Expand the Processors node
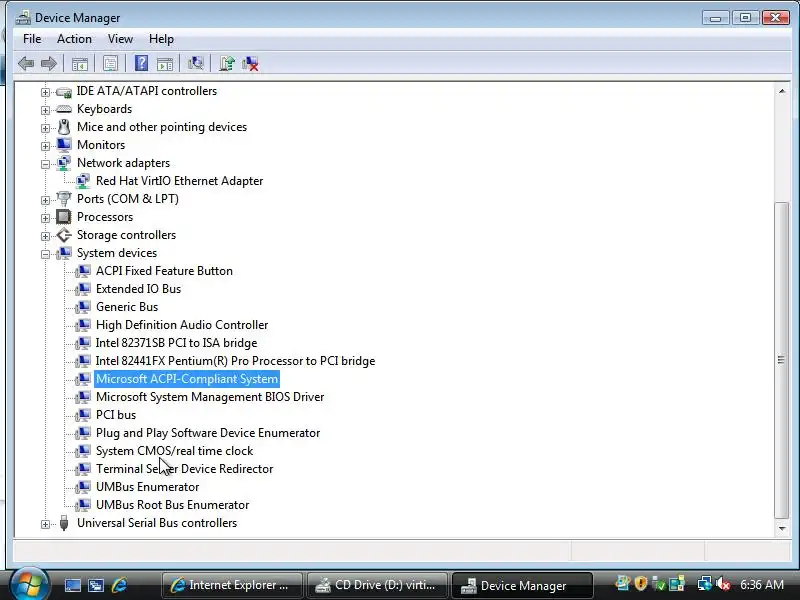800x600 pixels. click(45, 218)
